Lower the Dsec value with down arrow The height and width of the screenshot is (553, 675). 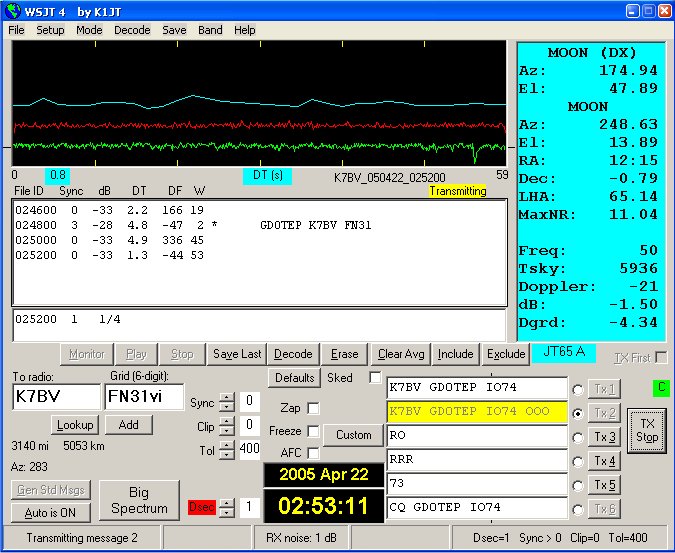(x=227, y=513)
